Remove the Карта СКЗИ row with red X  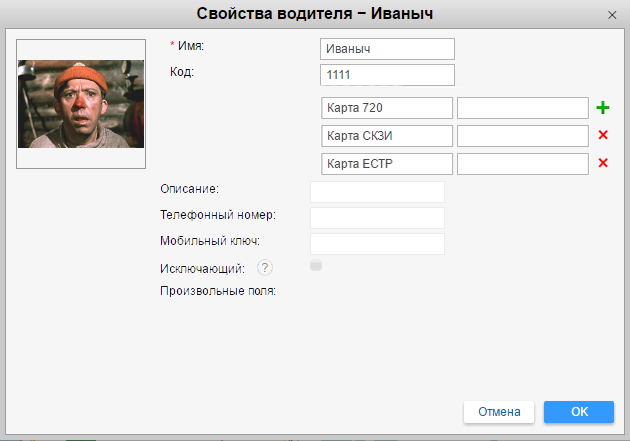point(602,136)
